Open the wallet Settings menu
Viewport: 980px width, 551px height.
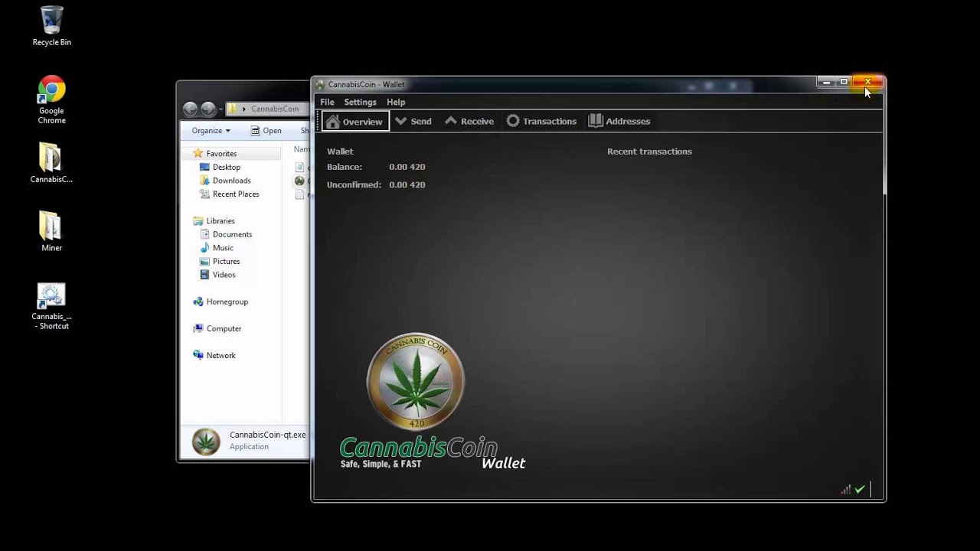(x=360, y=102)
